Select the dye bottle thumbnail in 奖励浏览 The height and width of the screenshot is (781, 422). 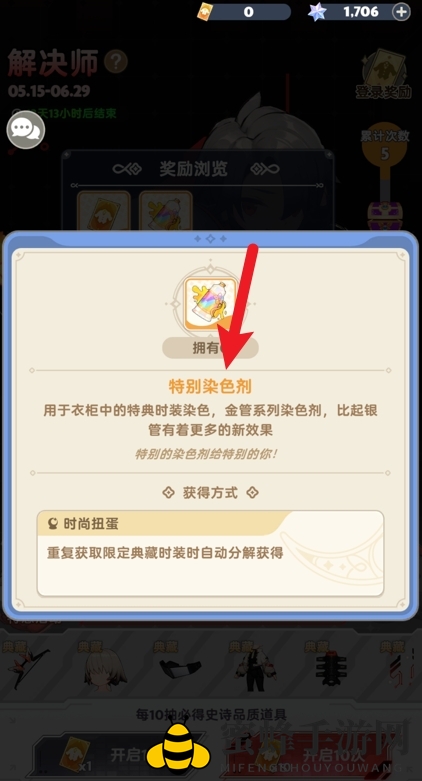165,211
